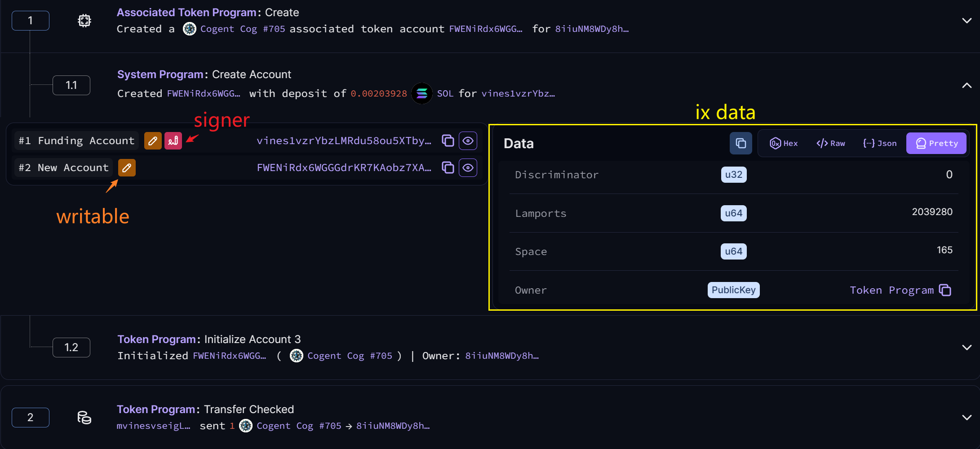980x449 pixels.
Task: Click the SOL token logo
Action: (422, 93)
